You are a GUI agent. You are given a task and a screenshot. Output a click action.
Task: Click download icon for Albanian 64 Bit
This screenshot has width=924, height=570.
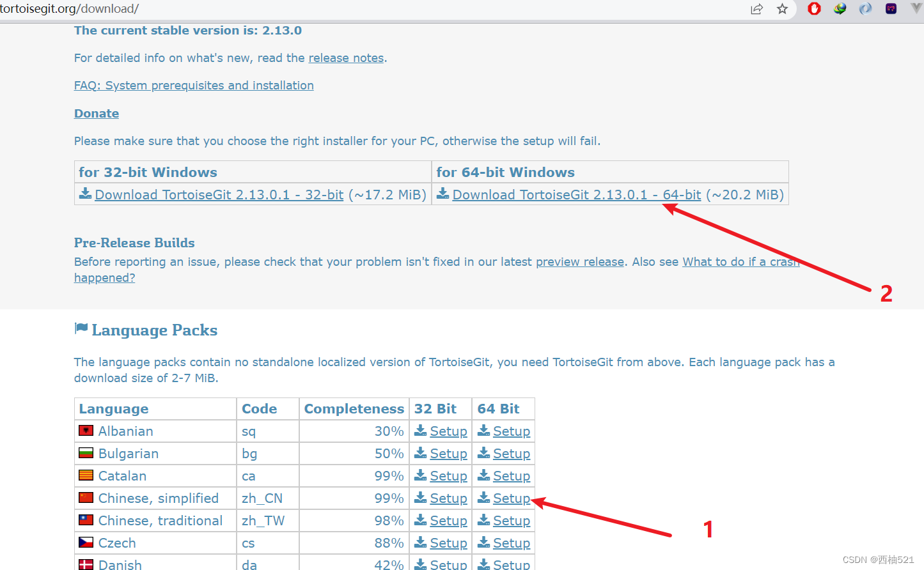coord(483,430)
